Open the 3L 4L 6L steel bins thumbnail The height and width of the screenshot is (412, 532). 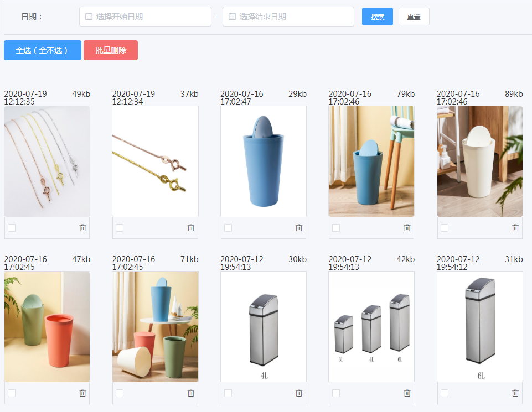coord(371,327)
